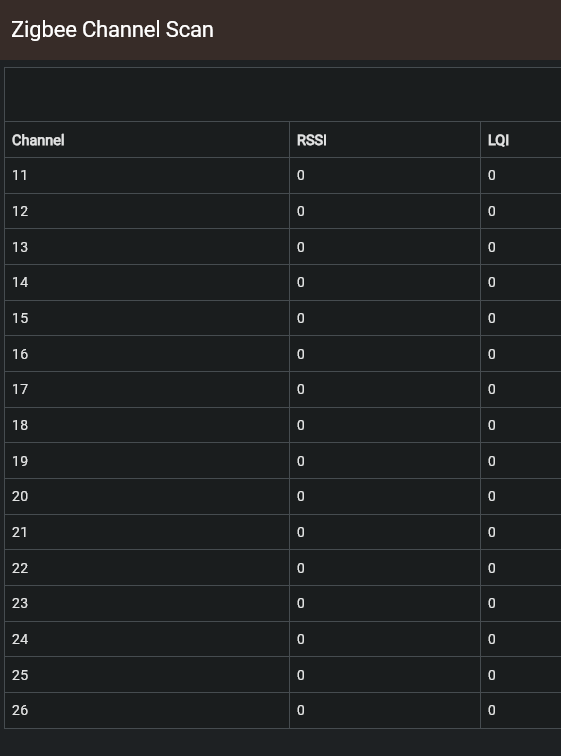Select the channel 13 row
Image resolution: width=561 pixels, height=756 pixels.
pos(283,247)
